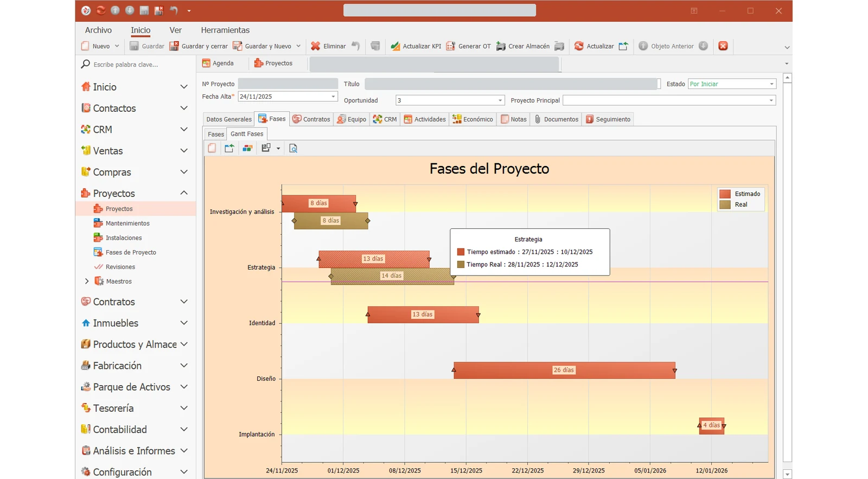Click the Generar OT icon

click(451, 46)
